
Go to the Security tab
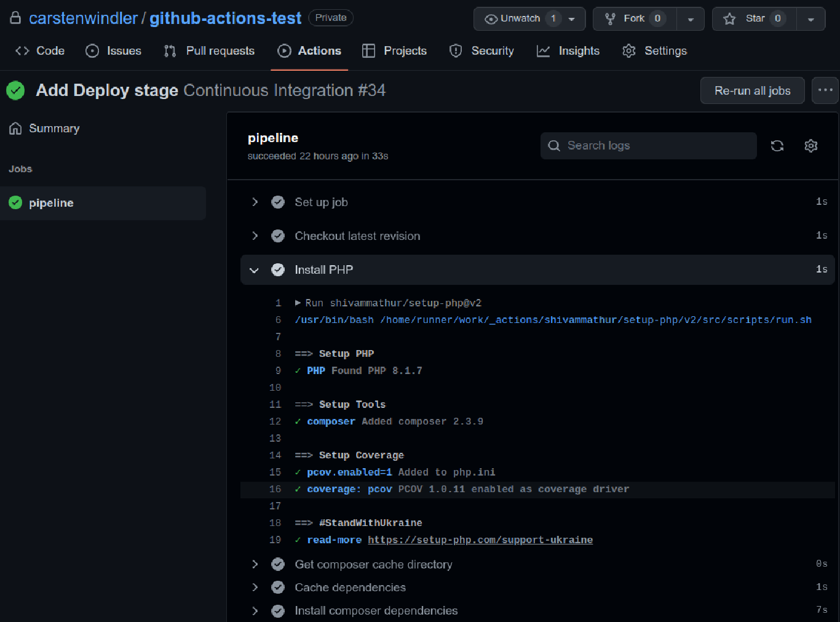tap(481, 51)
